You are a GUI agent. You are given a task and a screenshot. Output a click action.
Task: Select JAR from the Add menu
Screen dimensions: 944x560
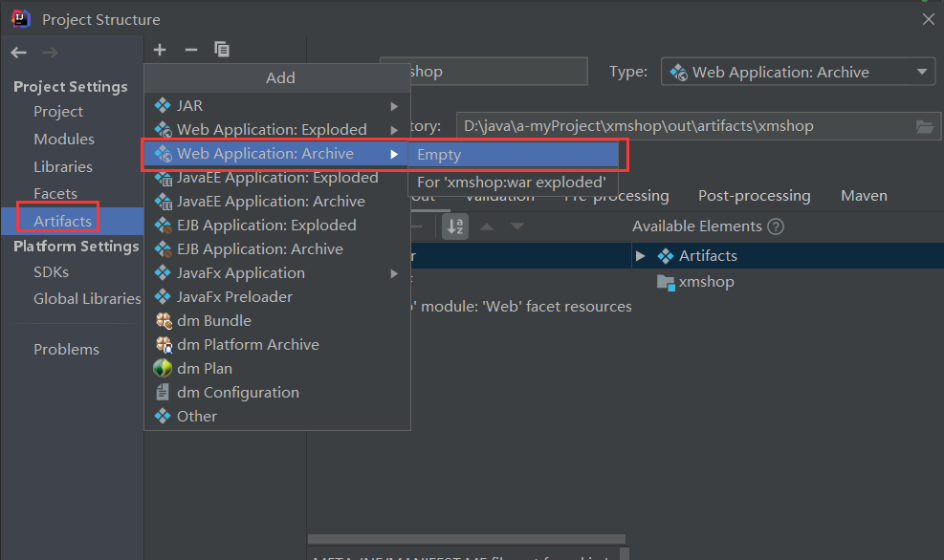(277, 105)
